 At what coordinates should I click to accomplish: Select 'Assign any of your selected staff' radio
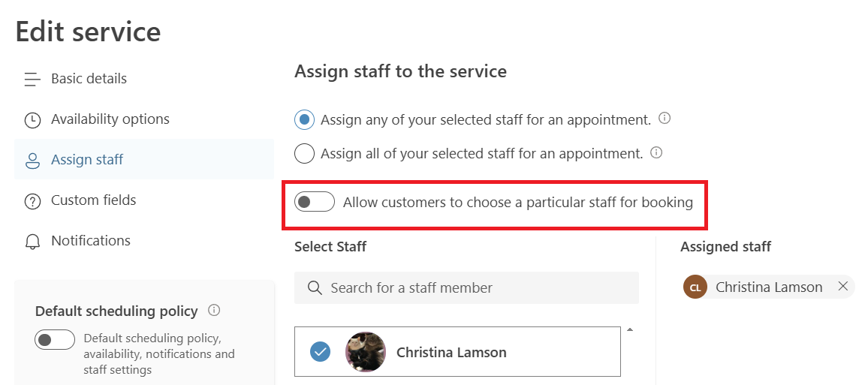[x=304, y=119]
